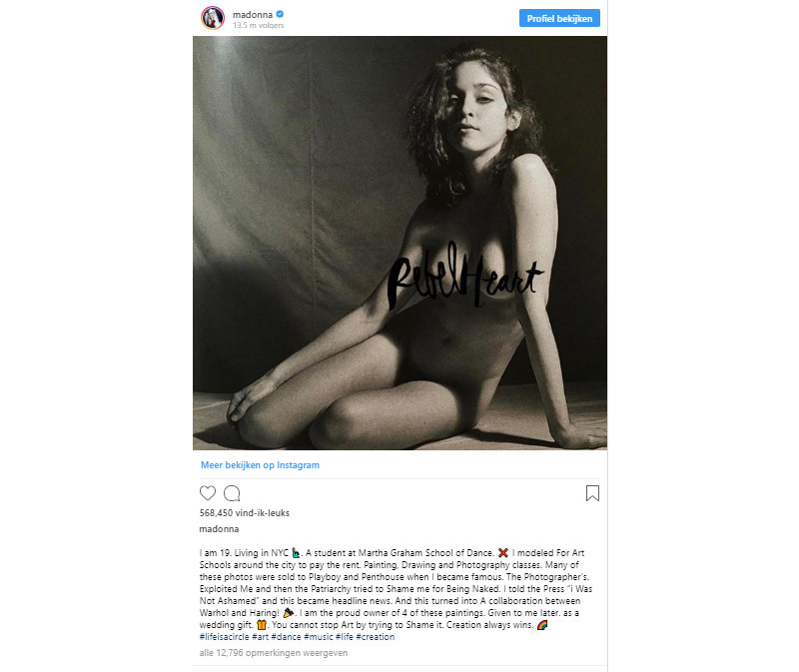Open the #music hashtag
Image resolution: width=799 pixels, height=672 pixels.
click(x=319, y=637)
